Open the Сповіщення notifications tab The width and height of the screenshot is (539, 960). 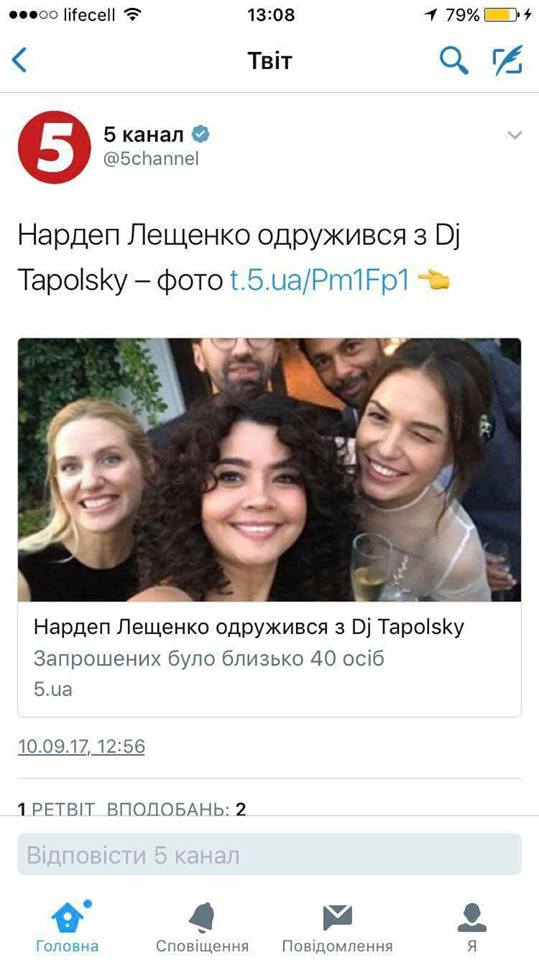click(202, 926)
